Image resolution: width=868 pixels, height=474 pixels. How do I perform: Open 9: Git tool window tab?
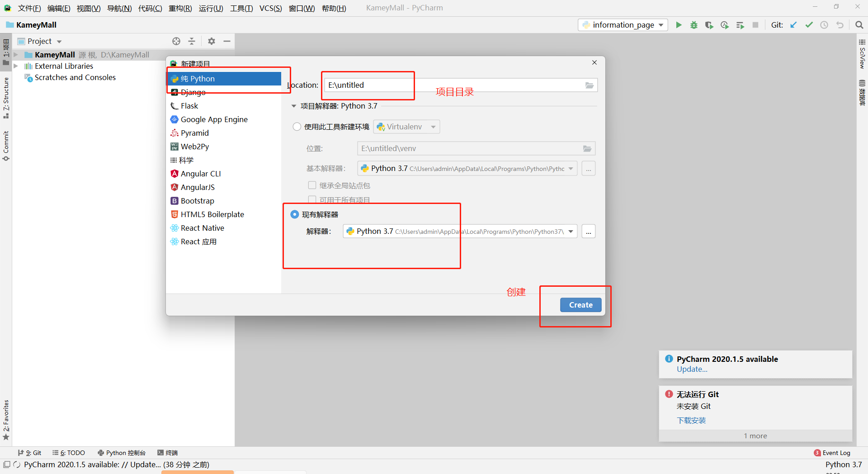click(x=29, y=453)
